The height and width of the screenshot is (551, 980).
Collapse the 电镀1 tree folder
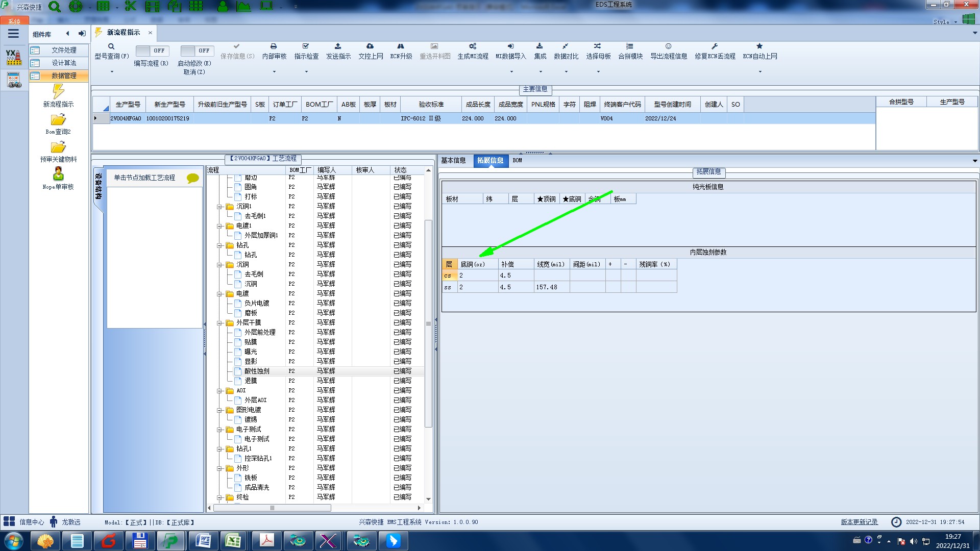coord(219,226)
